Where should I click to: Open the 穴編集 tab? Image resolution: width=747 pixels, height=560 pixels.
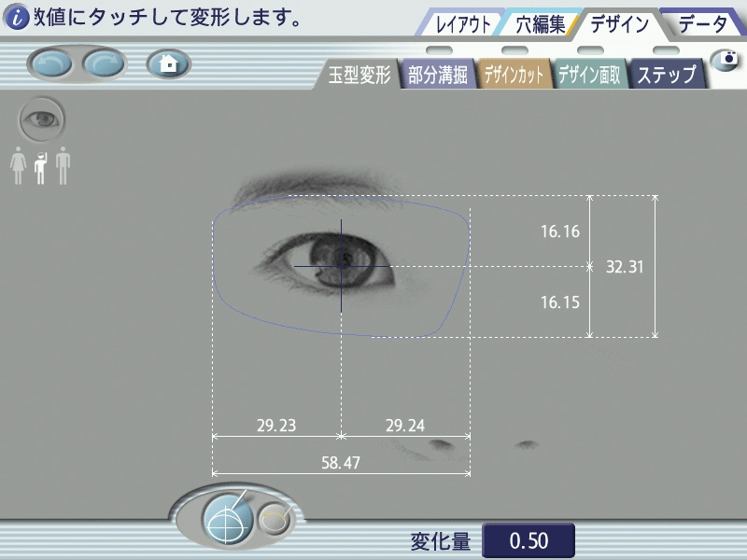(x=541, y=24)
